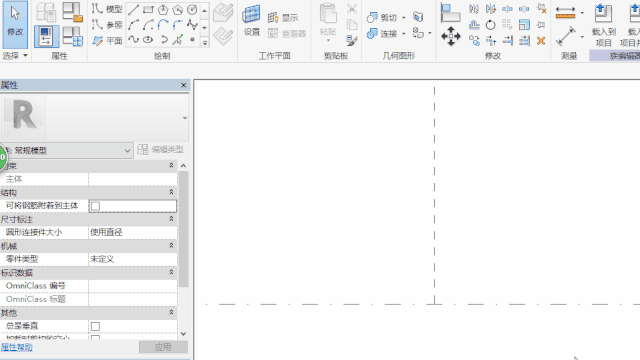This screenshot has height=360, width=640.
Task: Open Measure tool dropdown arrow
Action: [x=582, y=13]
